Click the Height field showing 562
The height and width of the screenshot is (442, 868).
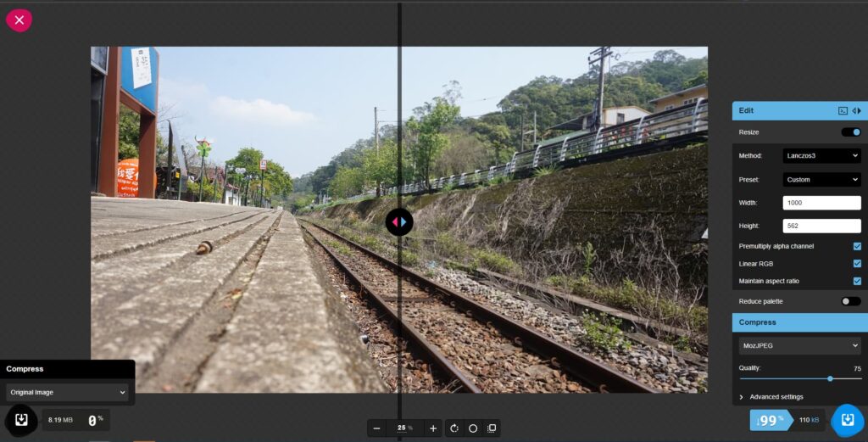pos(821,226)
